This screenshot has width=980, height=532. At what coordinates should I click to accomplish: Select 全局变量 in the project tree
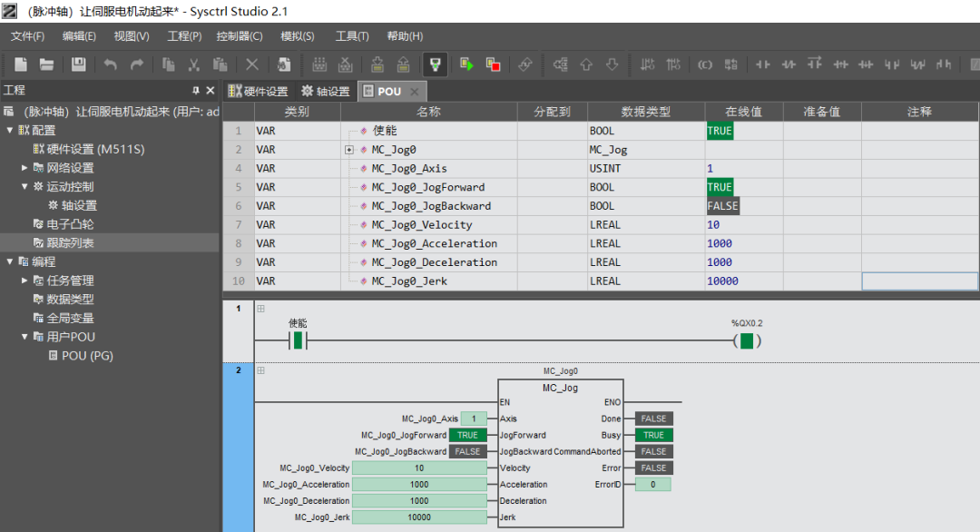pos(64,318)
